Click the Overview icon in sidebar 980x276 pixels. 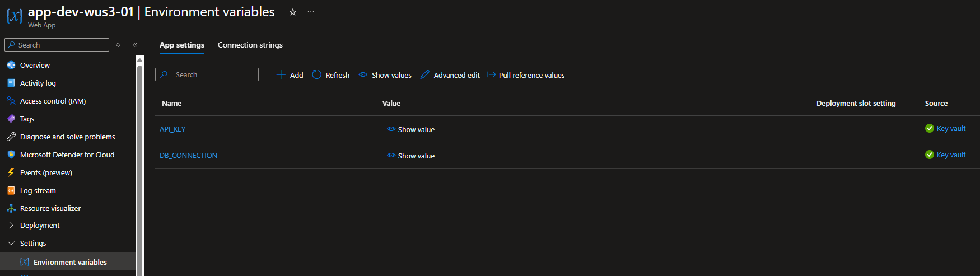coord(11,65)
